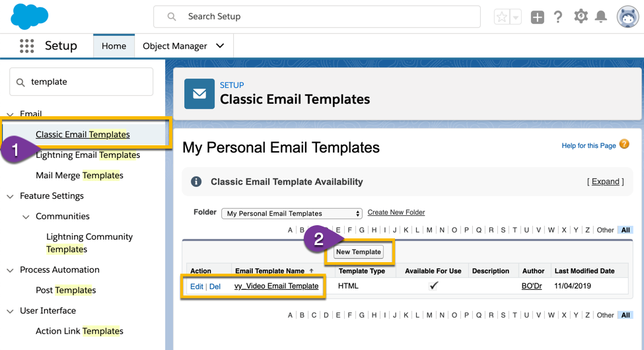
Task: Click the 11/04/2019 date cell
Action: (x=573, y=286)
